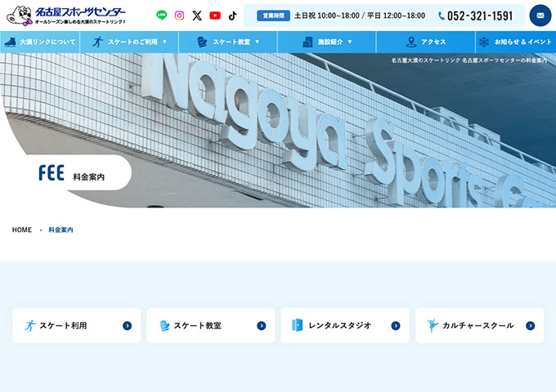Open the 大須リンクについて menu item

[47, 42]
